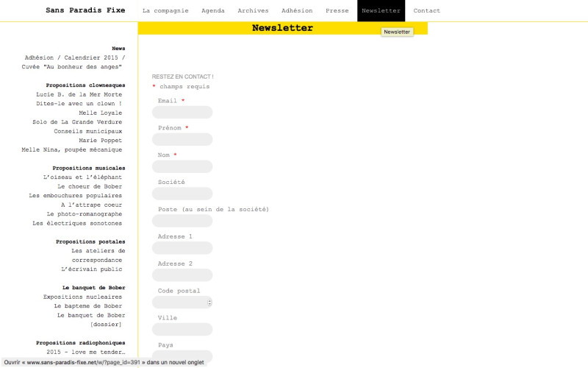Go to La compagnie page
The image size is (588, 368).
pos(165,11)
